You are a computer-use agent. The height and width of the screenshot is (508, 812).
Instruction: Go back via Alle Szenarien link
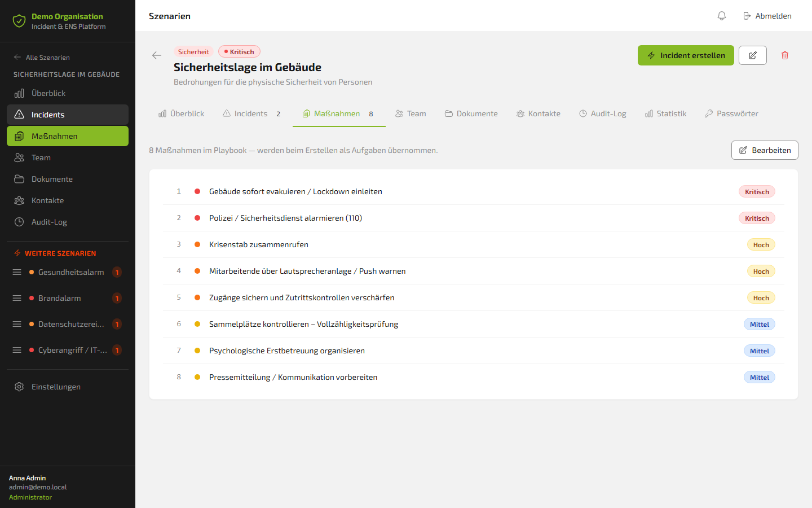[42, 58]
